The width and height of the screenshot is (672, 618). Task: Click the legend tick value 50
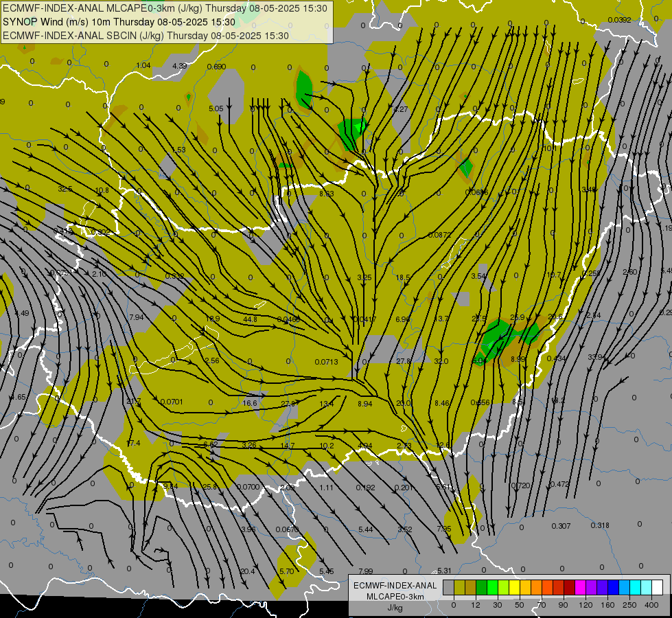[x=520, y=605]
